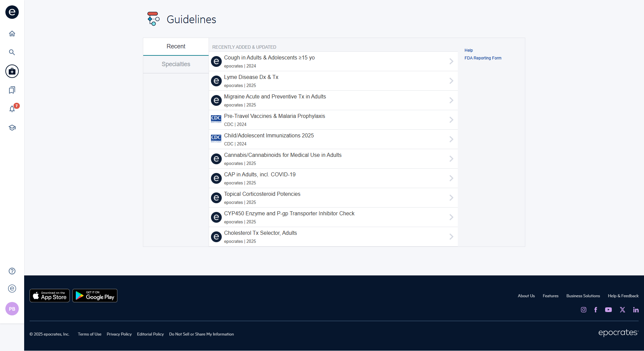The height and width of the screenshot is (351, 644).
Task: Open the LinkedIn footer icon
Action: coord(636,310)
